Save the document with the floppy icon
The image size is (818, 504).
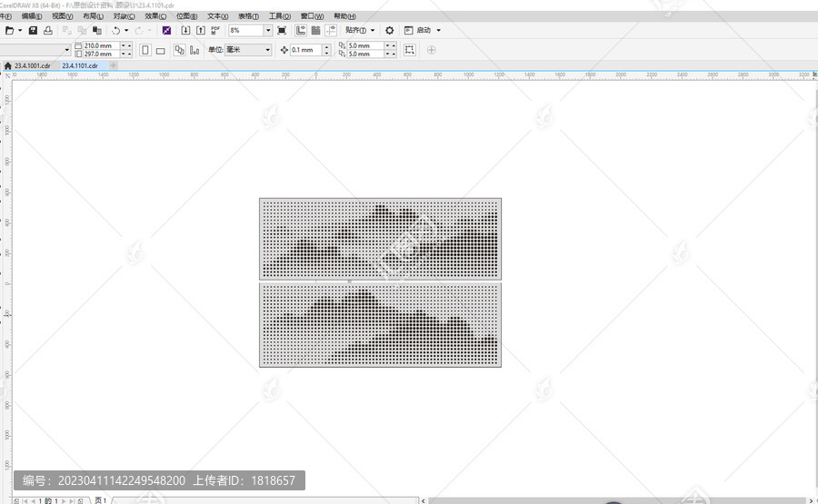click(33, 31)
